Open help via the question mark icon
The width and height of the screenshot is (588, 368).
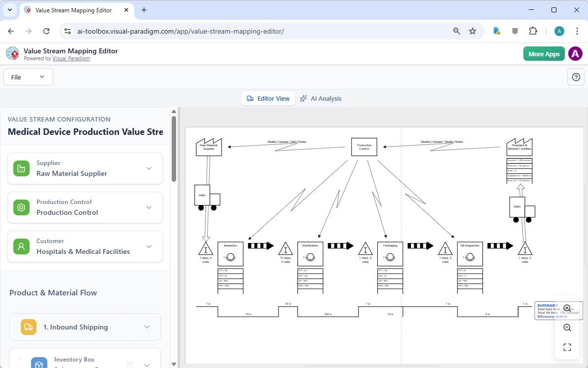(x=576, y=77)
